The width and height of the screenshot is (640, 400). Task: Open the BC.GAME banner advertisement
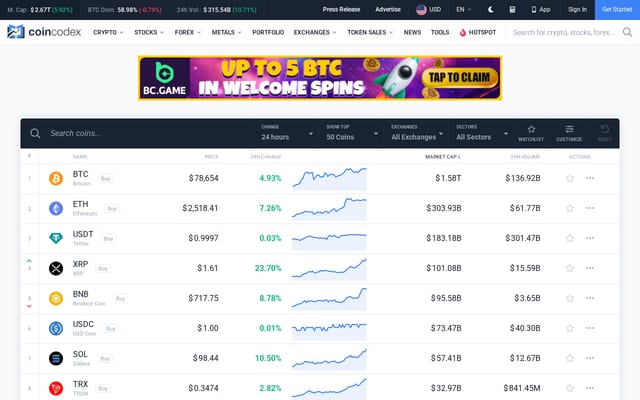coord(320,78)
